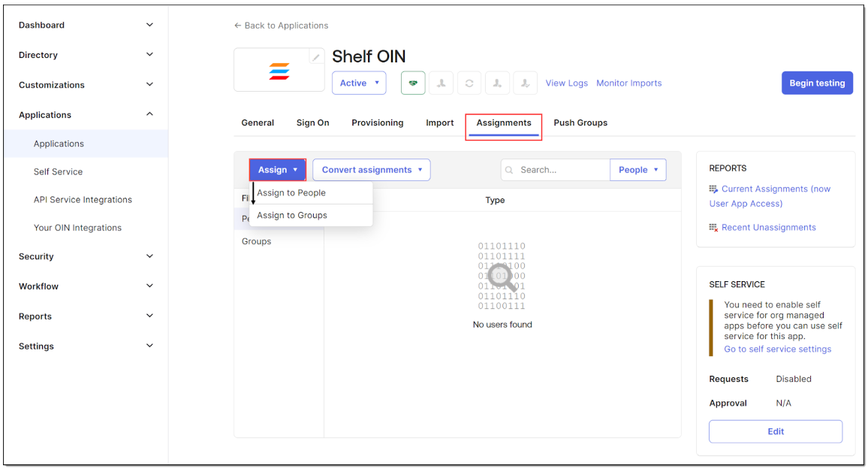
Task: Open the People search filter dropdown
Action: click(637, 170)
